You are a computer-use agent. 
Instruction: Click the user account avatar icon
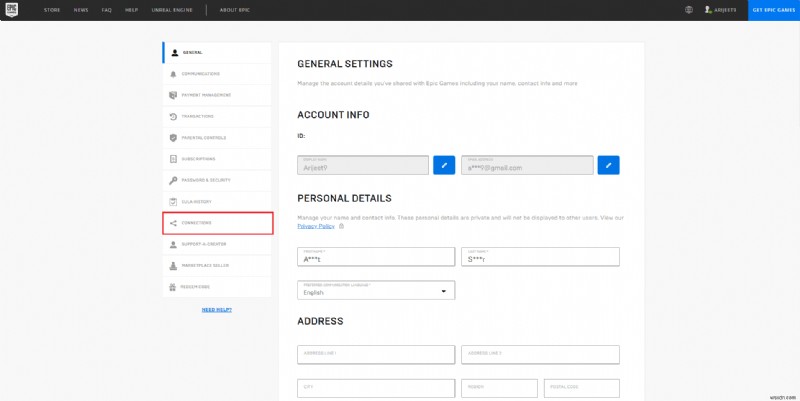(710, 10)
